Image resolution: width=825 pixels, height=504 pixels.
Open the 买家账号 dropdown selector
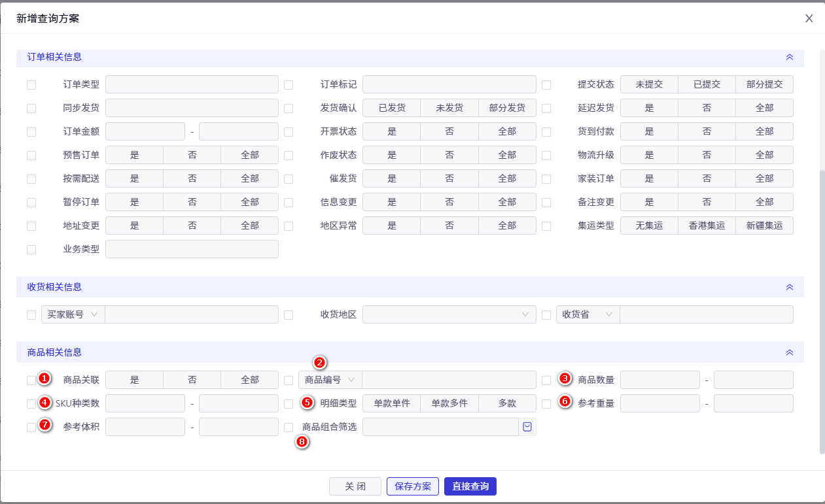[x=73, y=314]
